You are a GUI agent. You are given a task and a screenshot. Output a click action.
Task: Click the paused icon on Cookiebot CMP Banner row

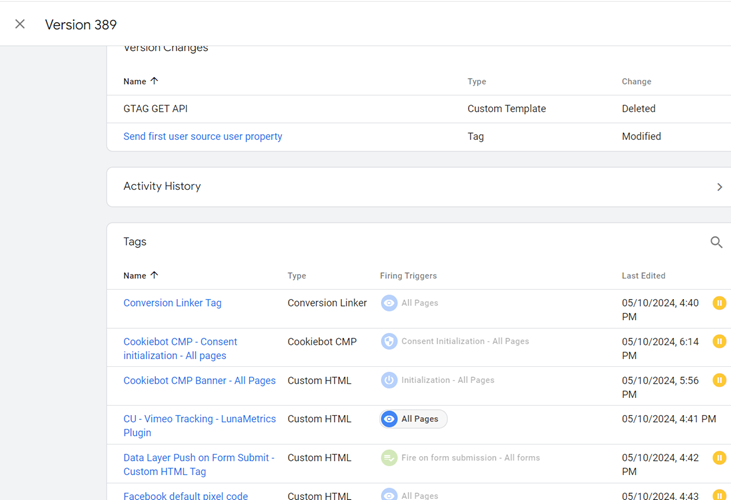pos(719,380)
